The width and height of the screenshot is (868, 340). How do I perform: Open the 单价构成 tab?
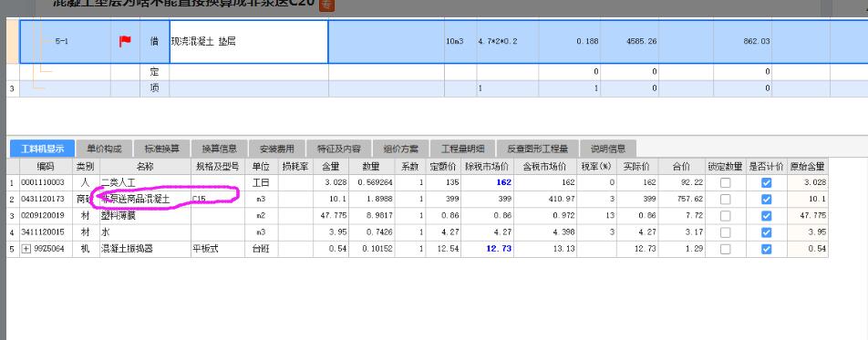tap(104, 149)
